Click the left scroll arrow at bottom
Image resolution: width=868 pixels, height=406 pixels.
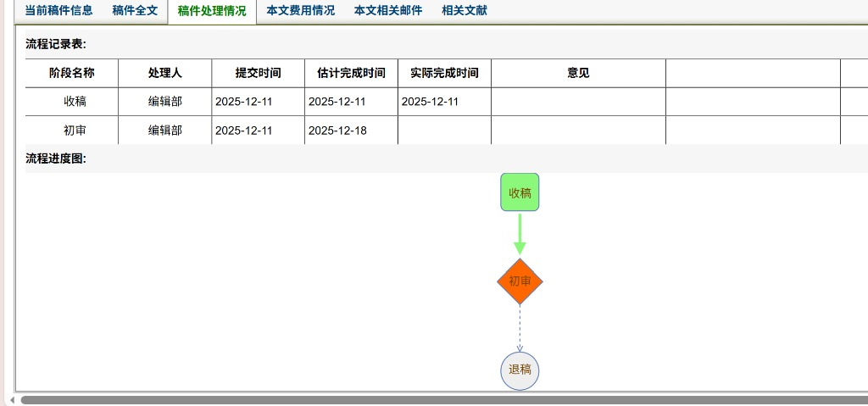[x=11, y=399]
